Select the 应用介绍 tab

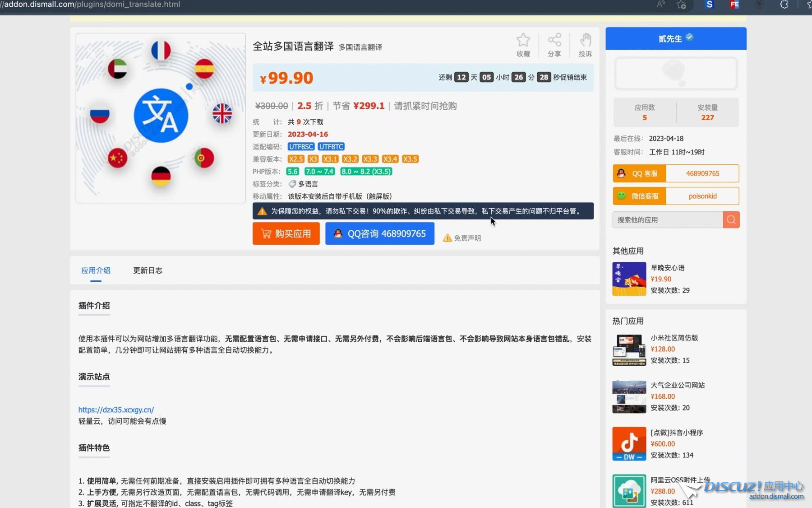96,270
